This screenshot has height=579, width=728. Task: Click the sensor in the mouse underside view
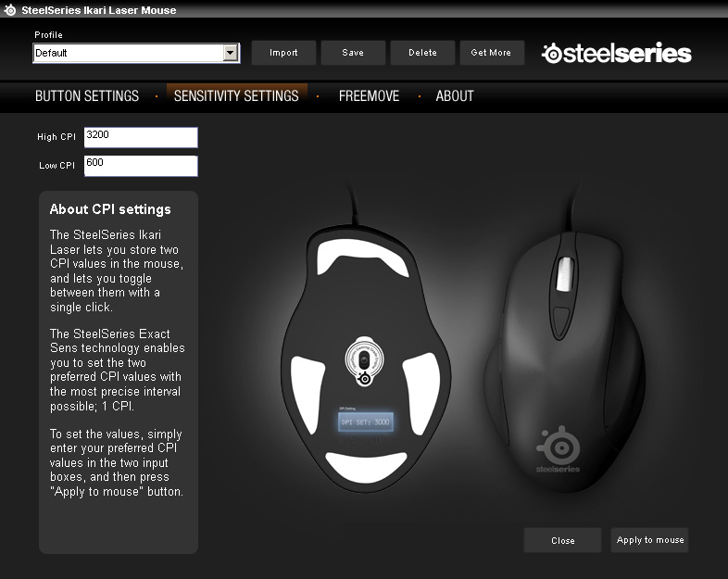click(365, 360)
